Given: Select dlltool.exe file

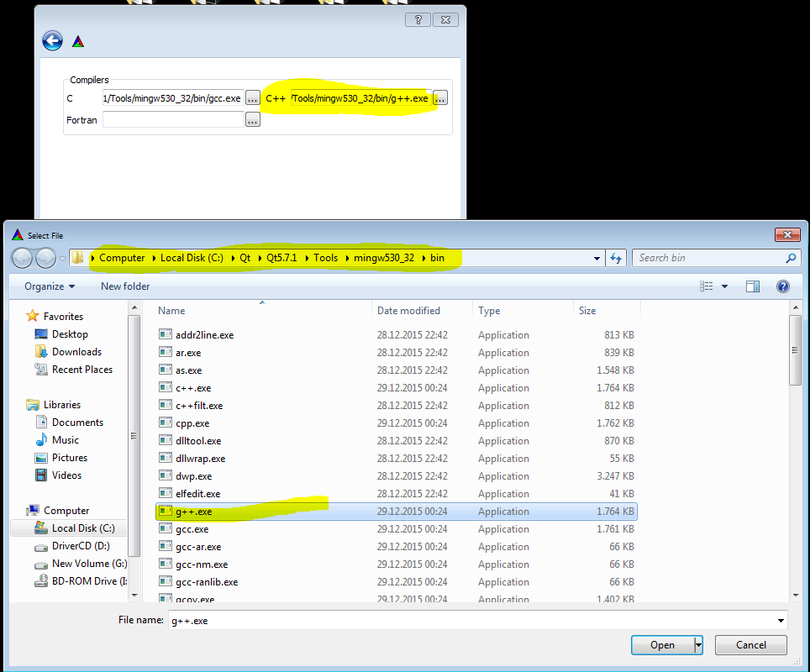Looking at the screenshot, I should click(x=198, y=441).
